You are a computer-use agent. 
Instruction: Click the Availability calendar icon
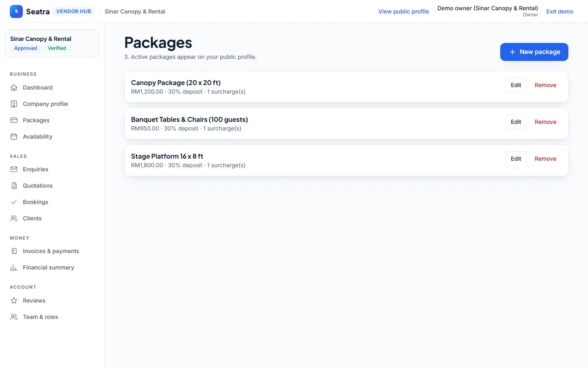(x=14, y=137)
